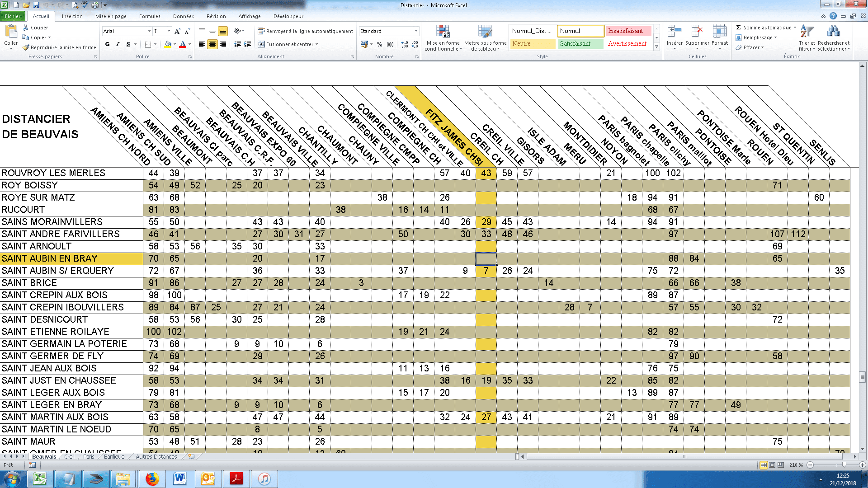Open the Formules ribbon tab

click(150, 16)
